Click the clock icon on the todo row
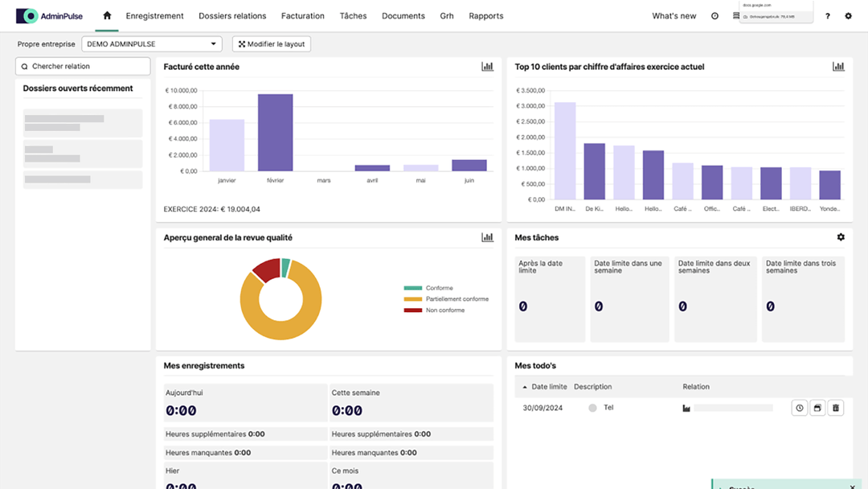 [x=799, y=408]
